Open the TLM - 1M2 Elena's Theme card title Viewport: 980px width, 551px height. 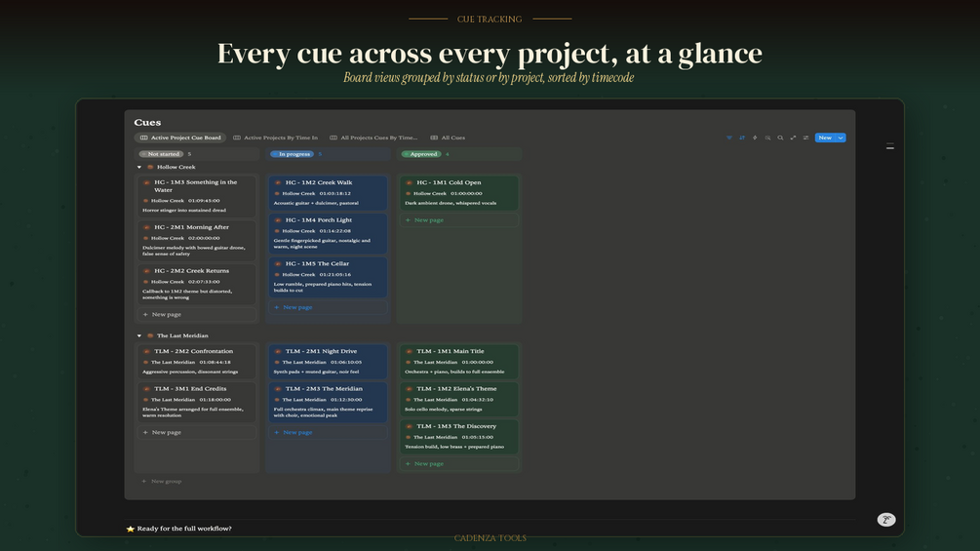457,388
